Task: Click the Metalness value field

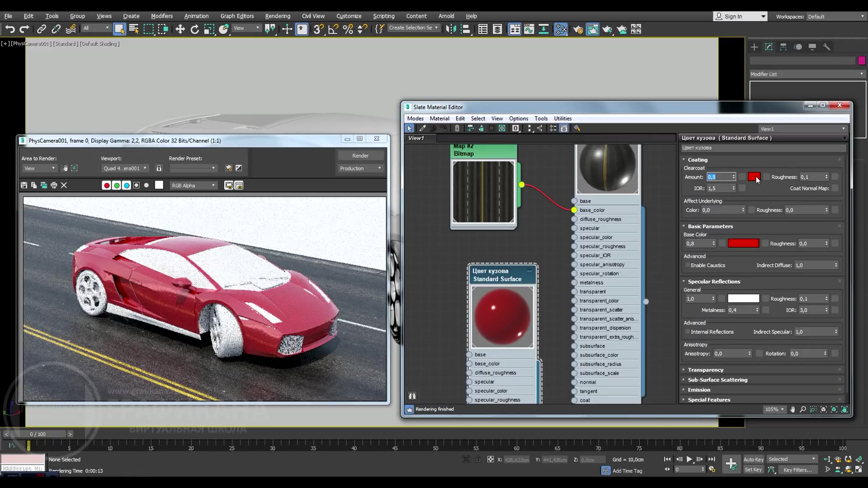Action: click(x=741, y=310)
